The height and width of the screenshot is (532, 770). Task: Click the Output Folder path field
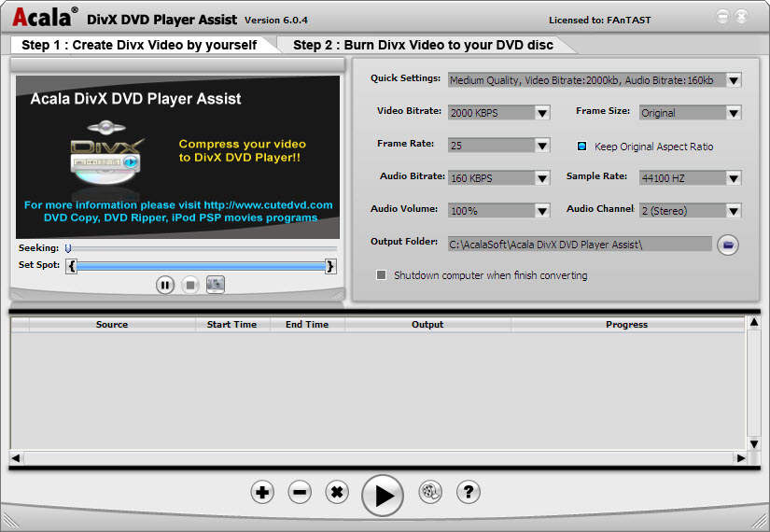[x=580, y=245]
